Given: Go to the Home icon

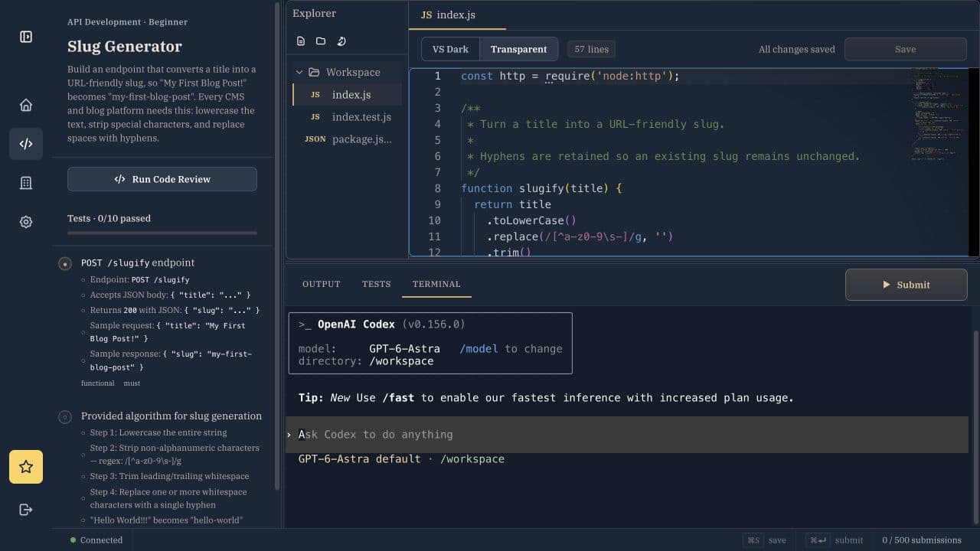Looking at the screenshot, I should click(26, 106).
